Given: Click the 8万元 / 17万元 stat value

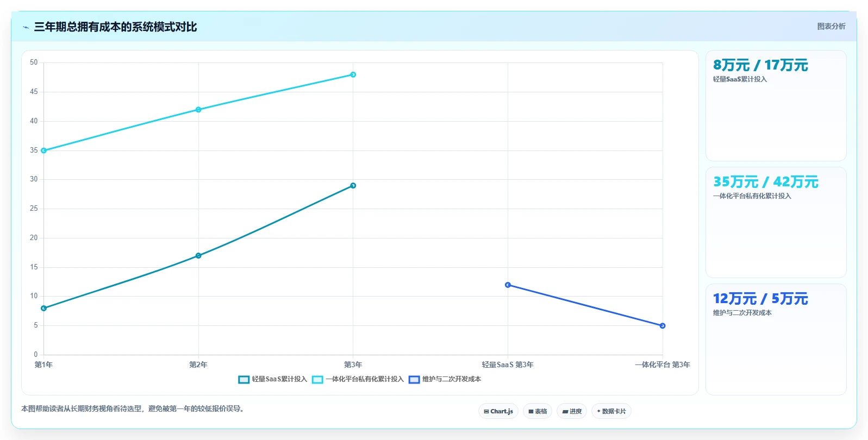Looking at the screenshot, I should tap(760, 65).
